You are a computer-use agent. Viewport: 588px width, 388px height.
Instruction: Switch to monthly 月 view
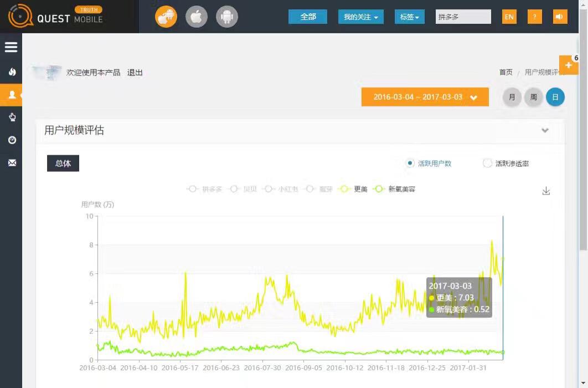click(512, 97)
